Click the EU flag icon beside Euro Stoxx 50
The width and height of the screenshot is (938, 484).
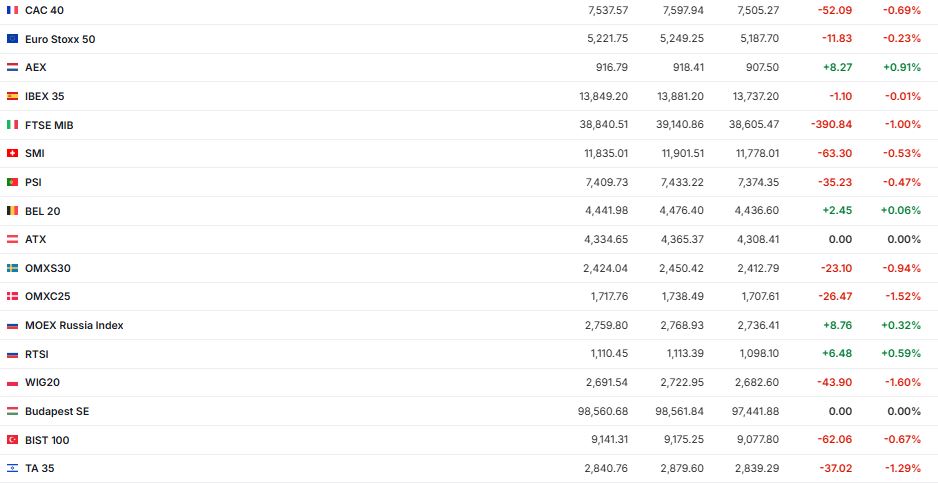point(12,39)
